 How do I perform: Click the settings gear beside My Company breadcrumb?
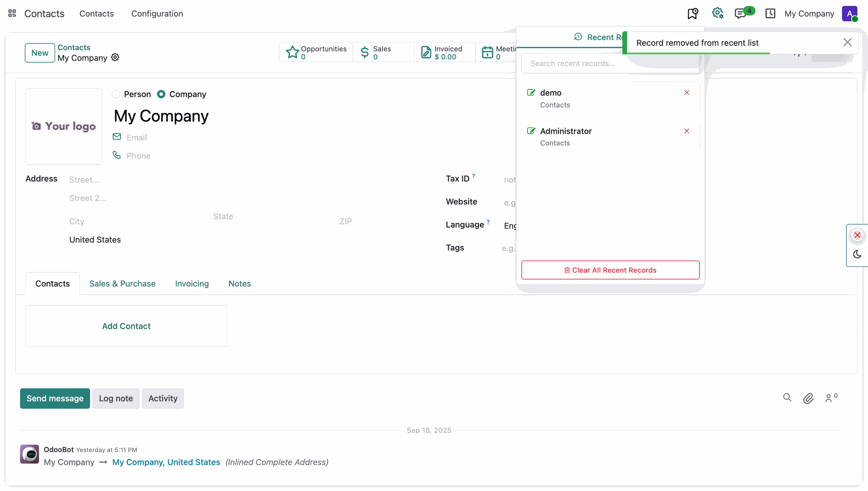coord(115,57)
